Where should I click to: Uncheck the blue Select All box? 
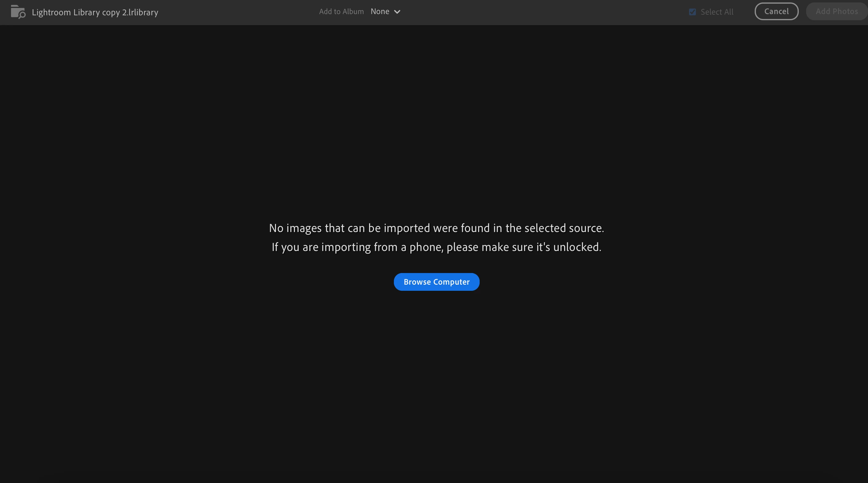coord(692,12)
